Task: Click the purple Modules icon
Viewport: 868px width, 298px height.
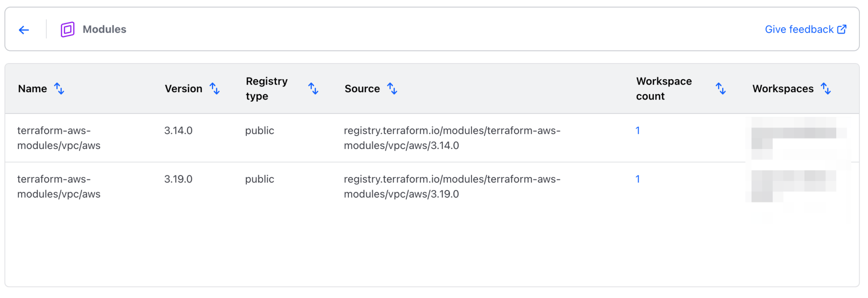Action: (67, 29)
